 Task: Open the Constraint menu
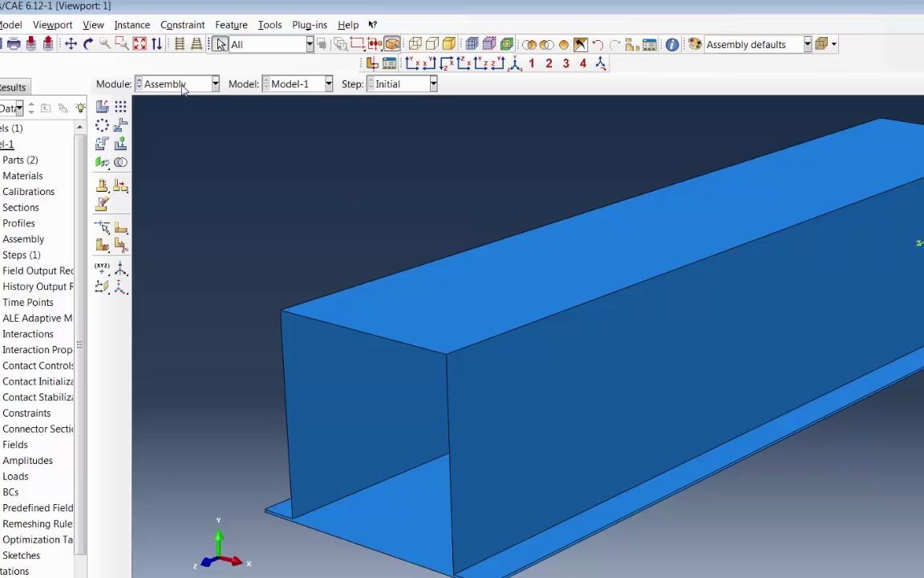[x=182, y=24]
